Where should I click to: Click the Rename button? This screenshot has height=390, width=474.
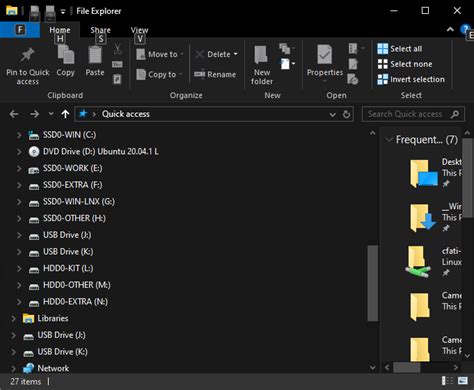(x=215, y=74)
